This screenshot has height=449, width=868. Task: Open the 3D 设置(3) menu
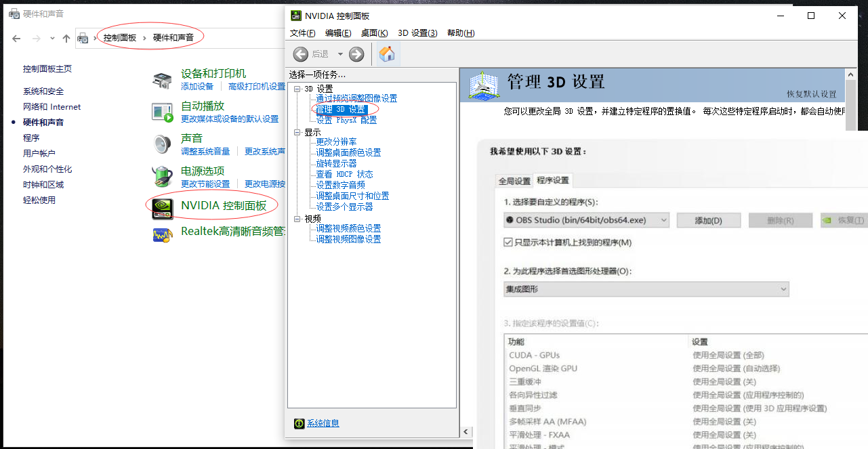[x=417, y=33]
